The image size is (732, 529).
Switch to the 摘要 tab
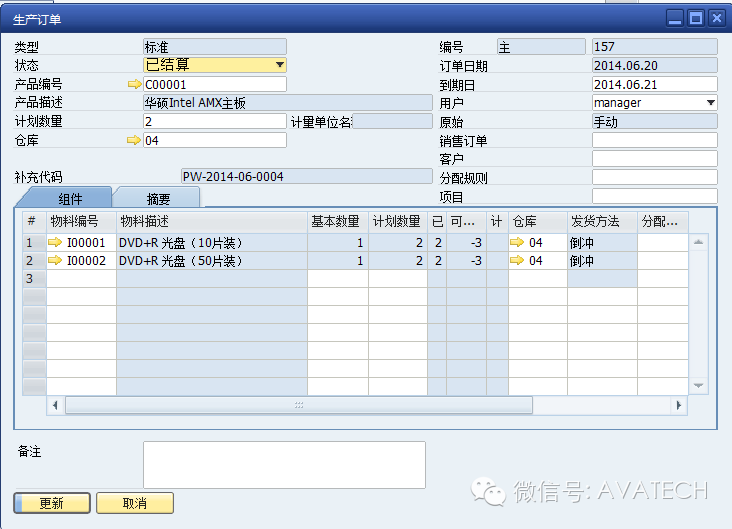pyautogui.click(x=158, y=199)
